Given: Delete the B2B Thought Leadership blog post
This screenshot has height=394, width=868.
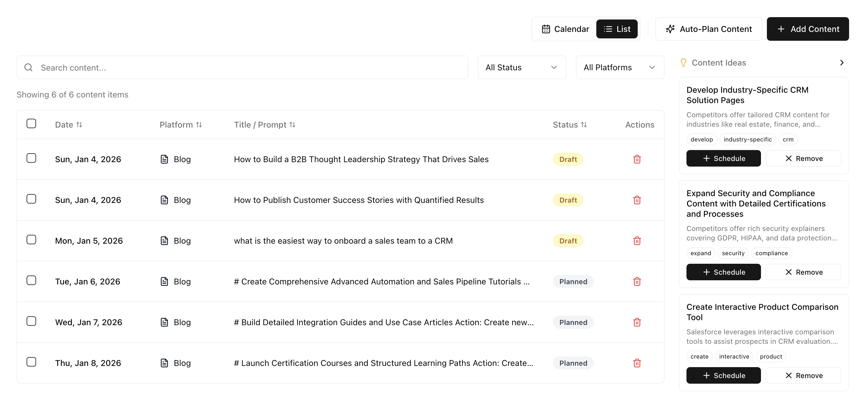Looking at the screenshot, I should [x=637, y=159].
